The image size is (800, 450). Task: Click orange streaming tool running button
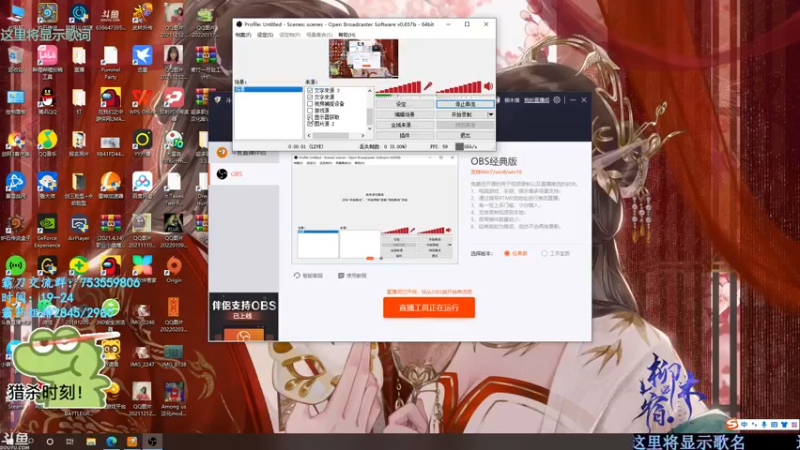tap(429, 308)
